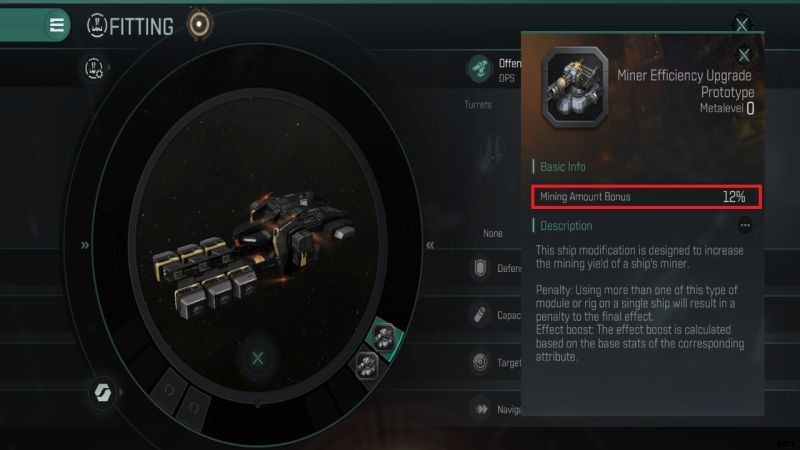Open the ship fitting settings gear icon
The height and width of the screenshot is (450, 800).
click(x=94, y=68)
